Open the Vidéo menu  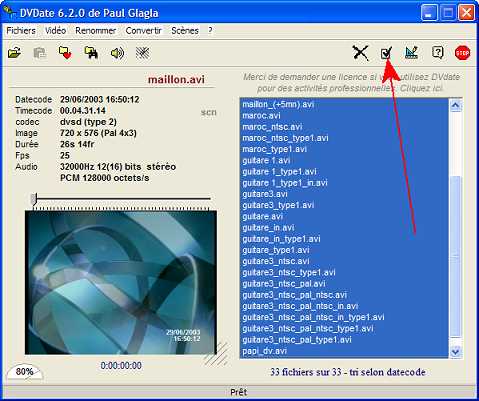55,31
